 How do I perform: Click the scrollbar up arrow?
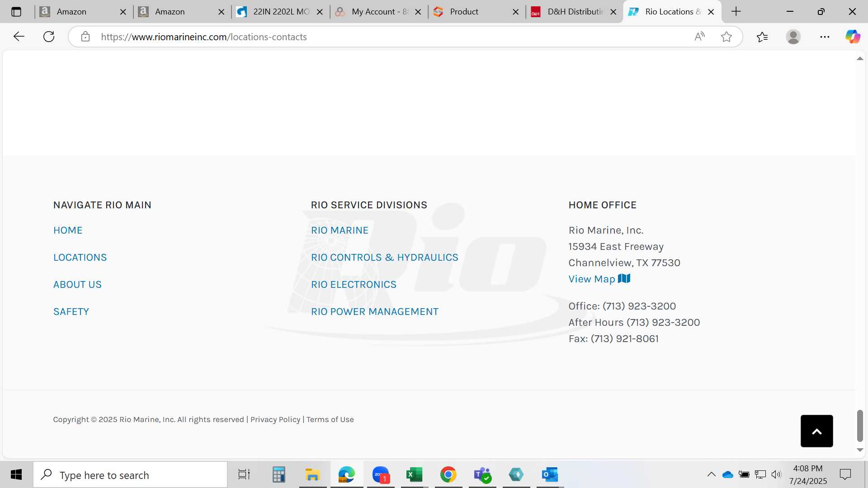coord(860,59)
